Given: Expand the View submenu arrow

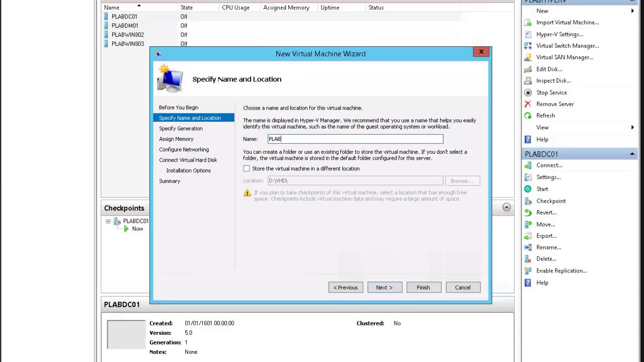Looking at the screenshot, I should tap(632, 128).
